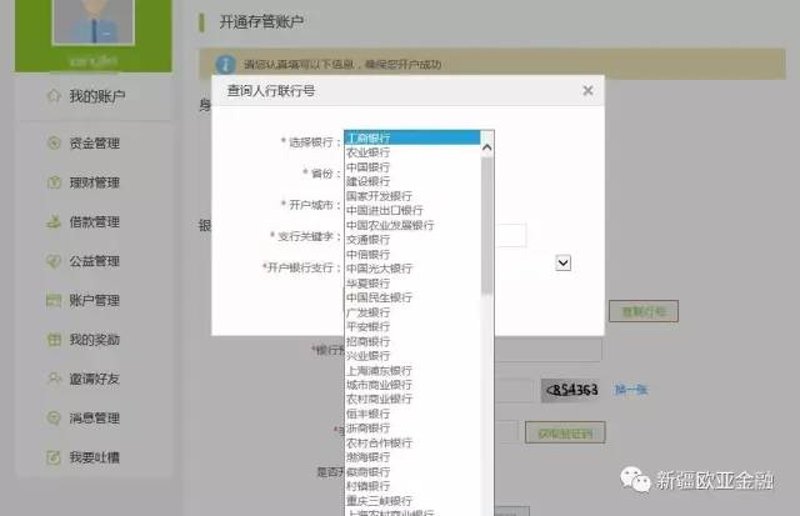
Task: Click the 查联行号 button
Action: point(643,311)
